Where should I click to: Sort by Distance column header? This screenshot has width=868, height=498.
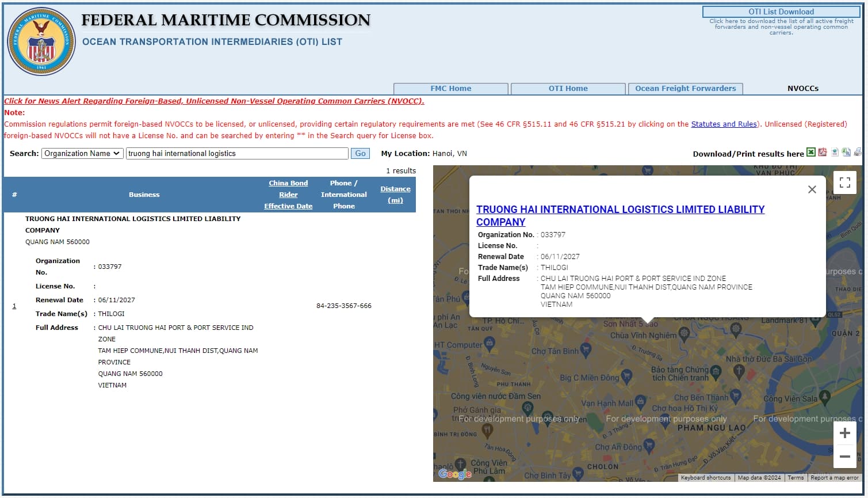[x=395, y=195]
